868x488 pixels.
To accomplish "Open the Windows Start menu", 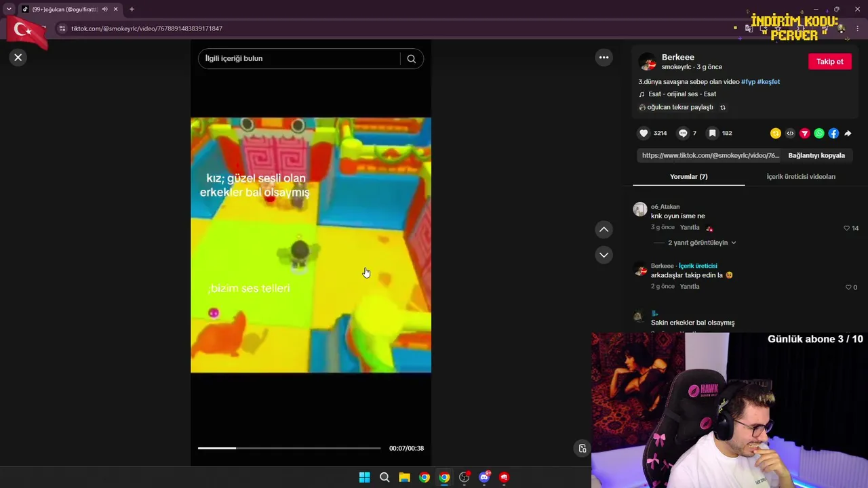I will 364,477.
